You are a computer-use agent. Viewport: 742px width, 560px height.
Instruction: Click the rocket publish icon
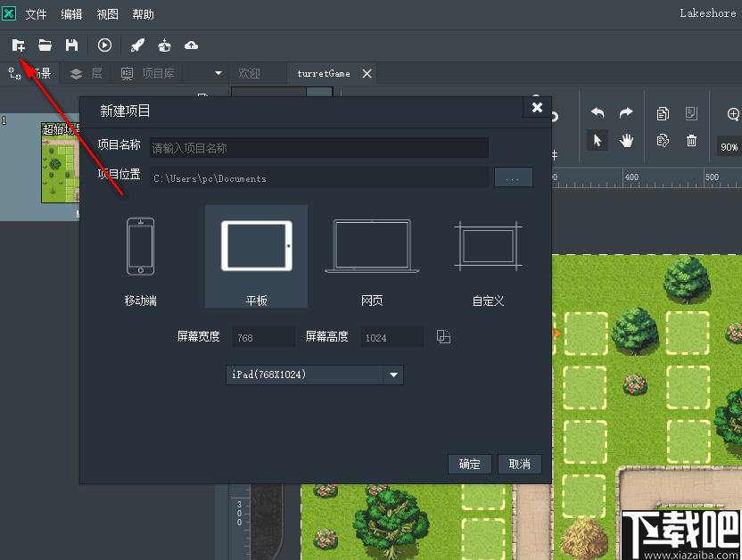[137, 45]
